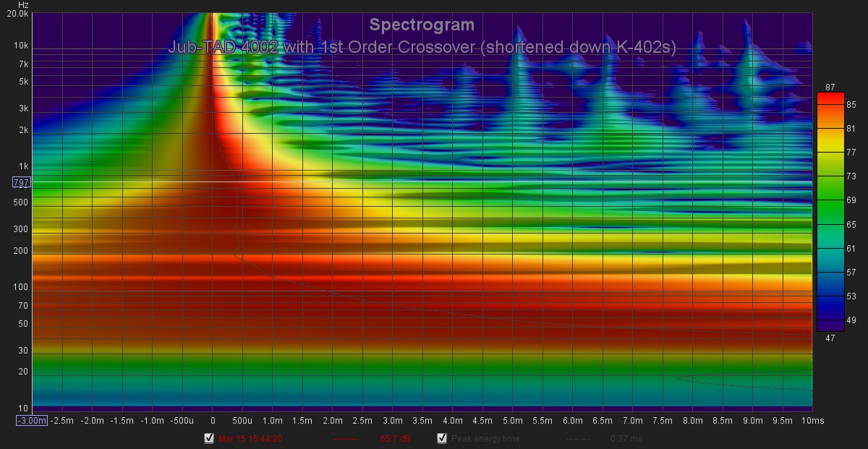This screenshot has width=868, height=449.
Task: Click the -500u time axis label
Action: pos(182,420)
